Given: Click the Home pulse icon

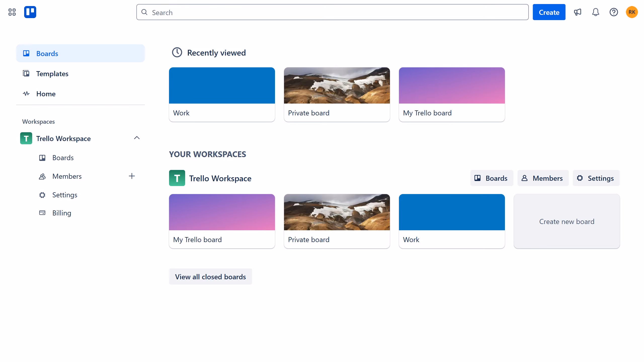Looking at the screenshot, I should click(26, 94).
